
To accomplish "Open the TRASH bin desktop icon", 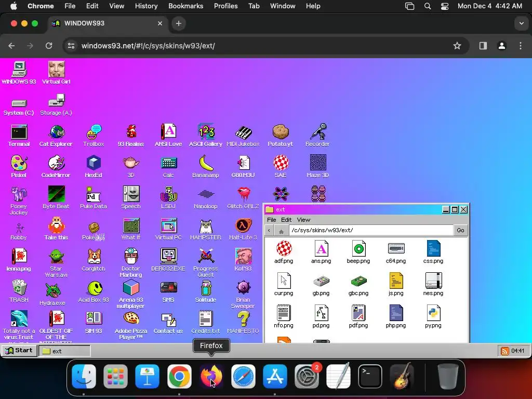I will 19,291.
